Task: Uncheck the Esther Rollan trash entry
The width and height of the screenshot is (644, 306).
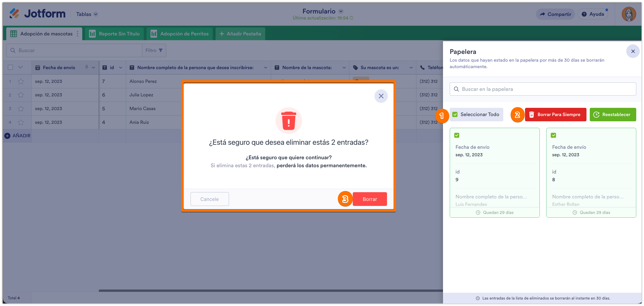Action: [553, 135]
